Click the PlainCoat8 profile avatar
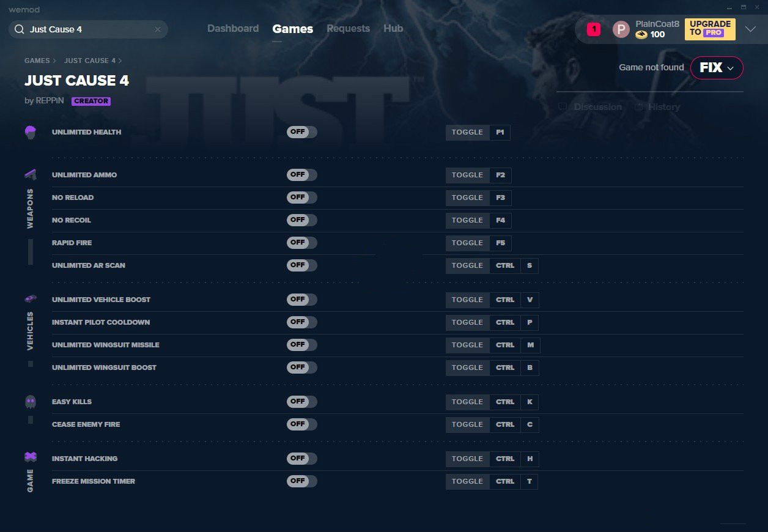 (621, 29)
